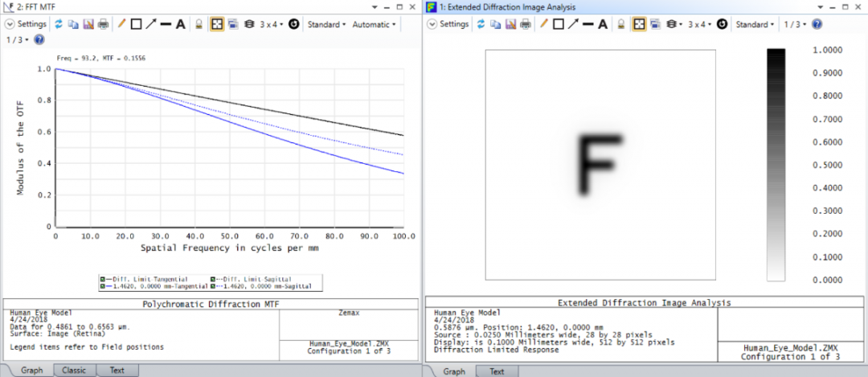868x377 pixels.
Task: Click the save image icon in Extended Diffraction toolbar
Action: [x=511, y=24]
